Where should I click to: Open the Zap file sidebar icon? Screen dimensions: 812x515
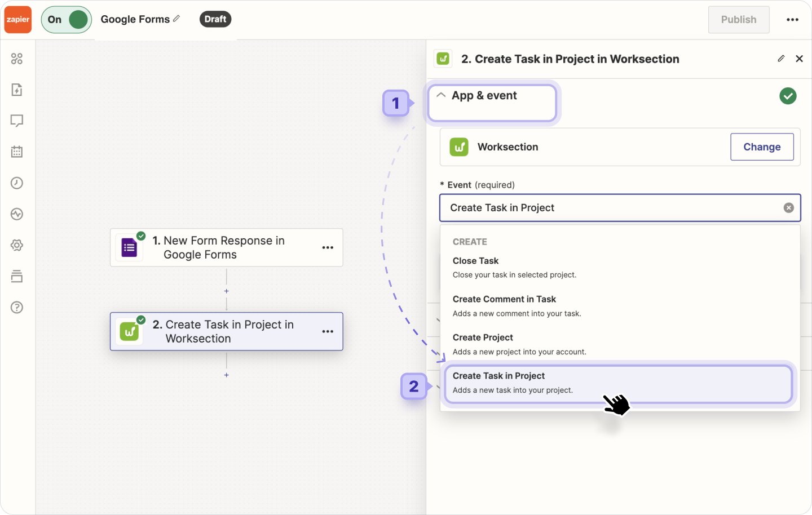pos(17,90)
